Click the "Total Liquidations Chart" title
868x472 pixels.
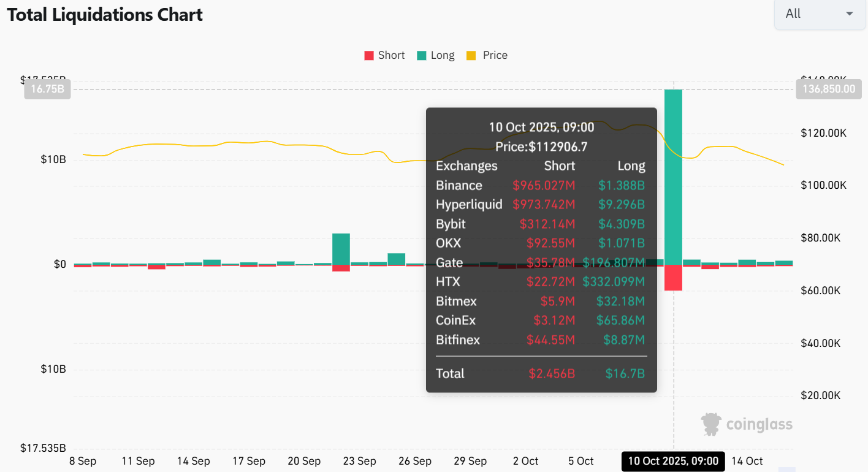(105, 15)
